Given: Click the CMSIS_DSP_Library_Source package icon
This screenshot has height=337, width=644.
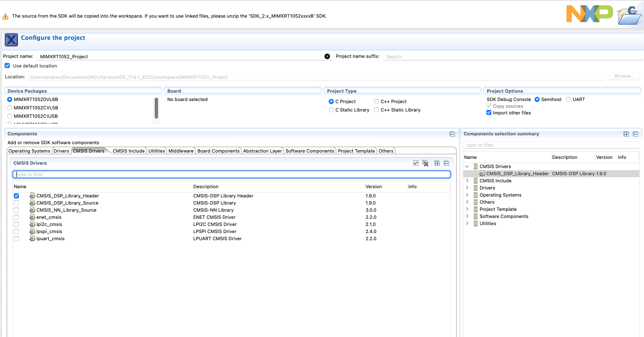Looking at the screenshot, I should pyautogui.click(x=33, y=203).
